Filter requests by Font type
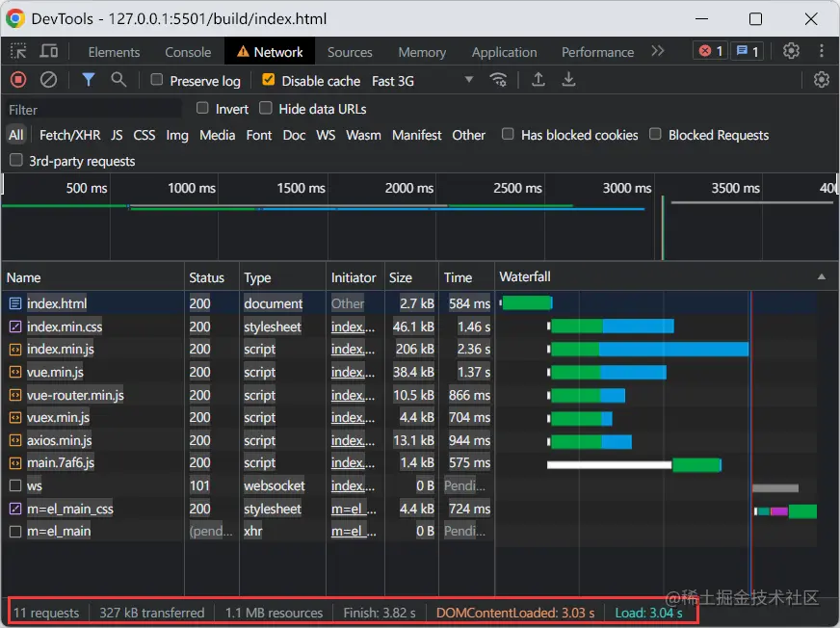 coord(259,135)
